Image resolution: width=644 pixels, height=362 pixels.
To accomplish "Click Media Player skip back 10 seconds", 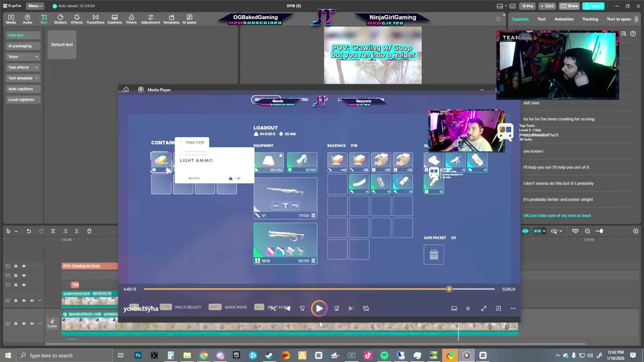I will pyautogui.click(x=302, y=308).
